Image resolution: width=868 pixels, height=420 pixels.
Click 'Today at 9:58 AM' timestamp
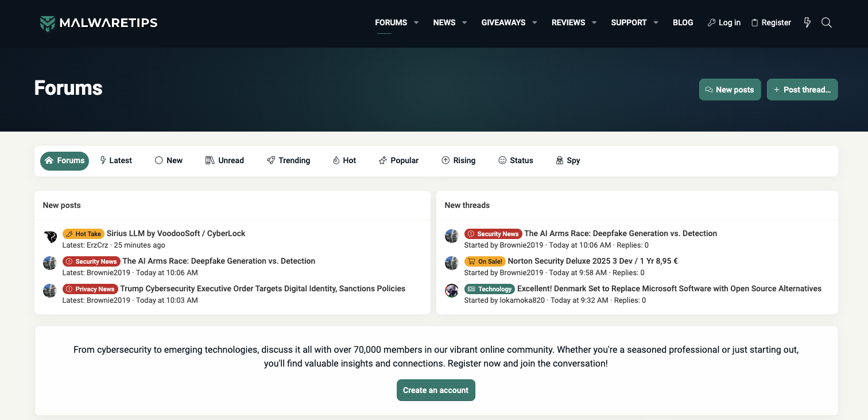click(578, 272)
